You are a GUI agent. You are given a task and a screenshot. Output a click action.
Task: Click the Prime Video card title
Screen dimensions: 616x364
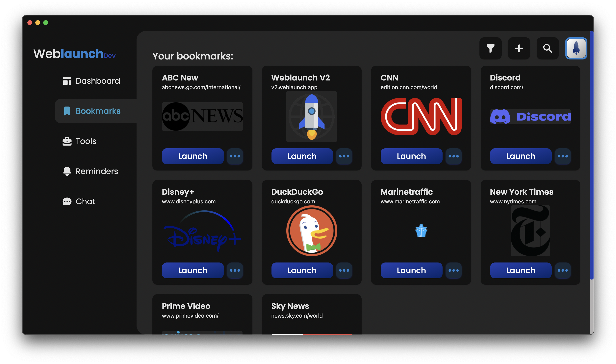(186, 306)
